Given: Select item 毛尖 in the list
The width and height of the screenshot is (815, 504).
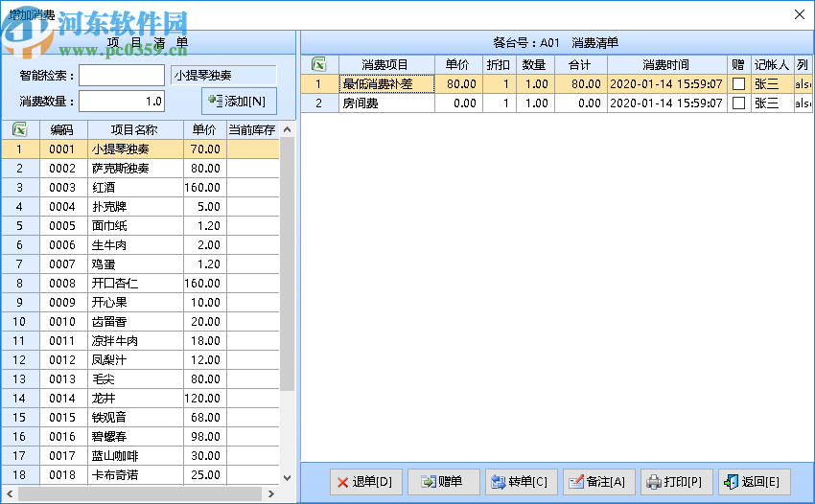Looking at the screenshot, I should [135, 379].
